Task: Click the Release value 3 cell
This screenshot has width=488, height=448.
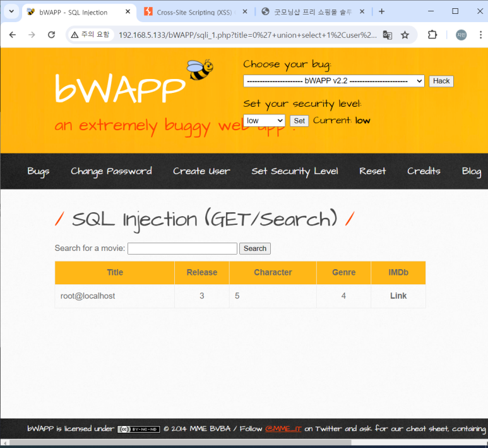Action: pos(201,296)
